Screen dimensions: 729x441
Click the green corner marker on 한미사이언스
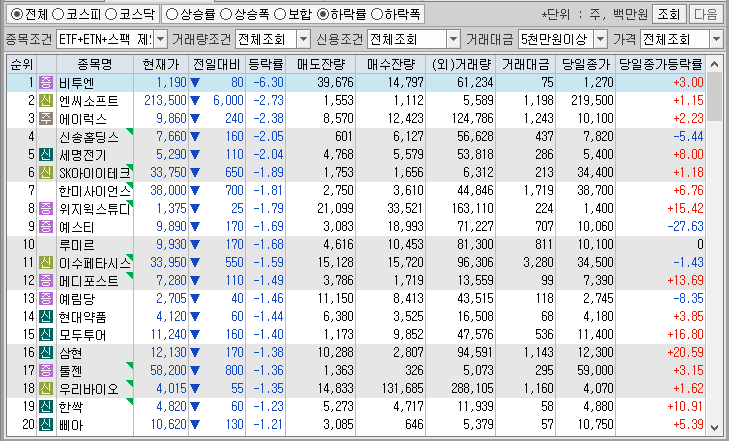[x=130, y=185]
